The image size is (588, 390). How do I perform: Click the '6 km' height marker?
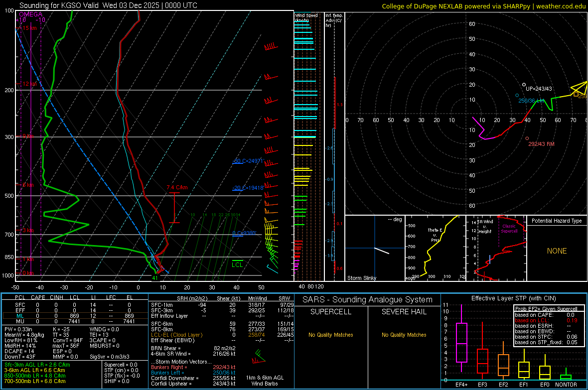point(28,185)
